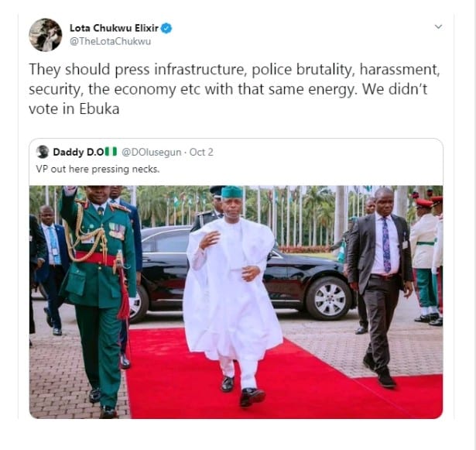
Task: Expand the tweet options chevron
Action: tap(438, 27)
